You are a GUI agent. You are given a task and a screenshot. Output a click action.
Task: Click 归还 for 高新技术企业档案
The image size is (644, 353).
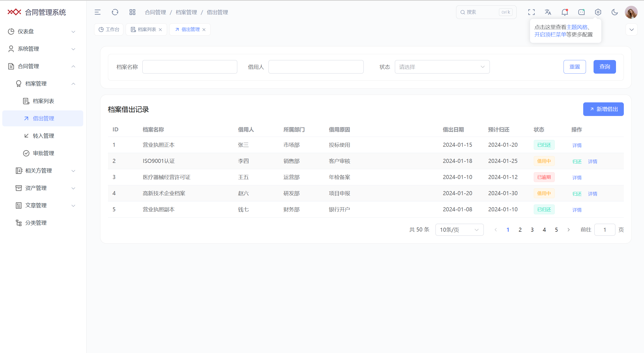tap(577, 194)
